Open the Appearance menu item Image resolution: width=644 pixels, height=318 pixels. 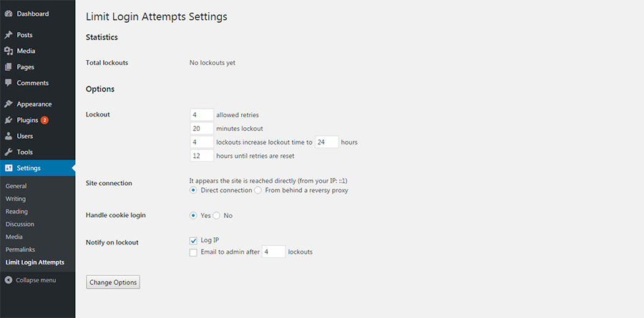(37, 104)
